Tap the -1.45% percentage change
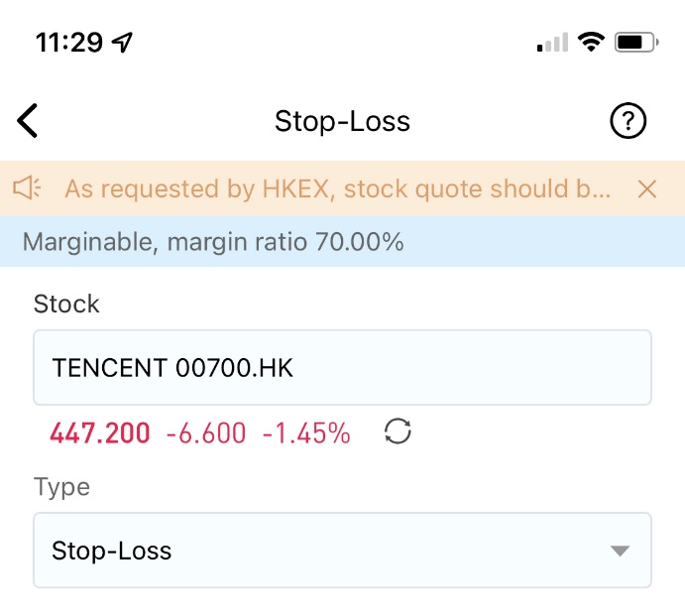The width and height of the screenshot is (685, 616). point(306,432)
